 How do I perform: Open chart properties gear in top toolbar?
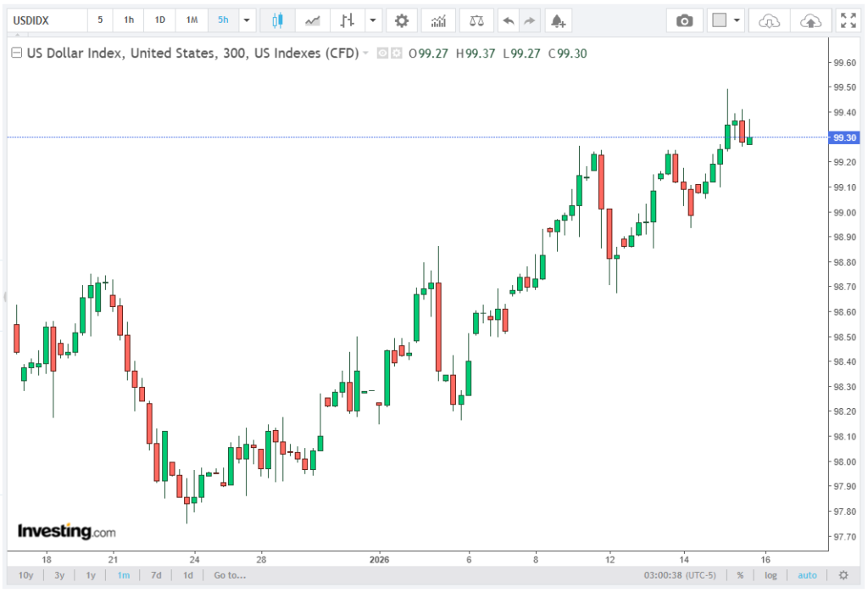point(402,20)
